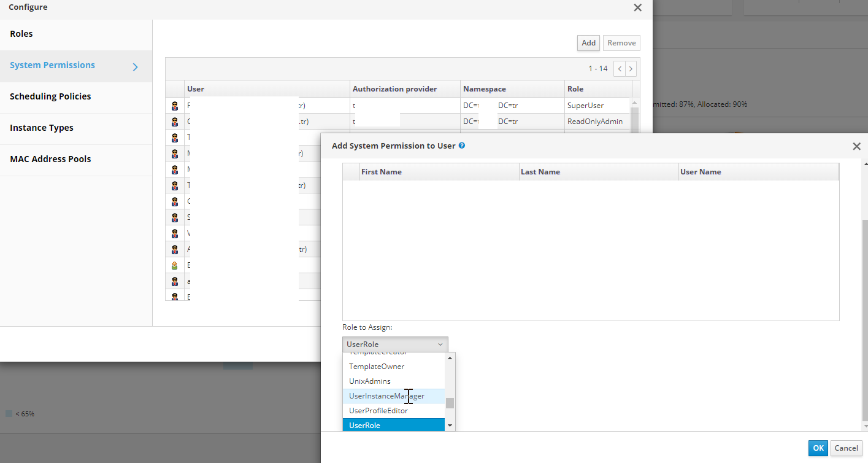Click the help icon beside dialog title
The height and width of the screenshot is (463, 868).
462,146
